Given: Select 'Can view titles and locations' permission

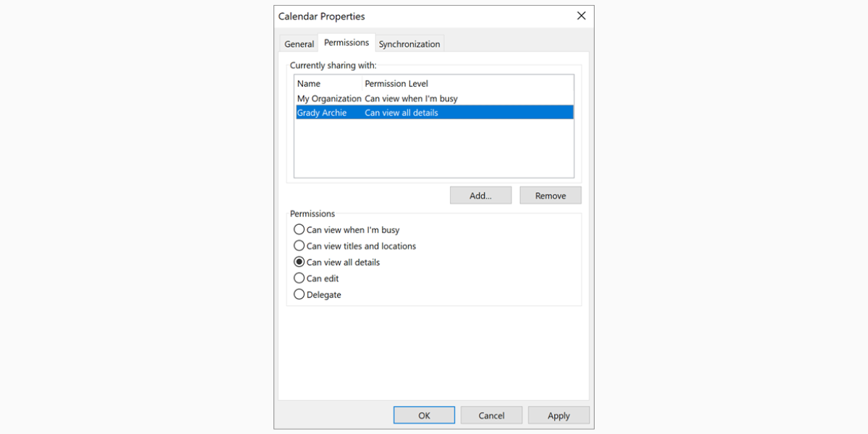Looking at the screenshot, I should click(x=299, y=246).
